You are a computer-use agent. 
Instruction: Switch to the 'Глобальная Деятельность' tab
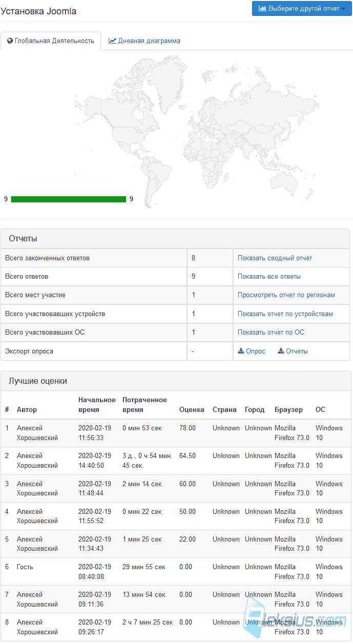pos(51,40)
